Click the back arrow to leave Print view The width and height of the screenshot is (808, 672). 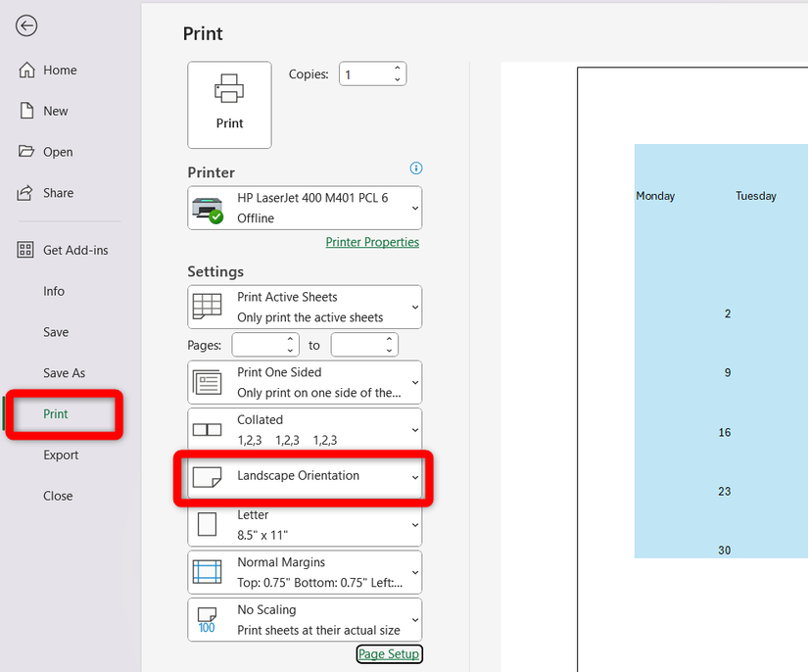coord(25,25)
